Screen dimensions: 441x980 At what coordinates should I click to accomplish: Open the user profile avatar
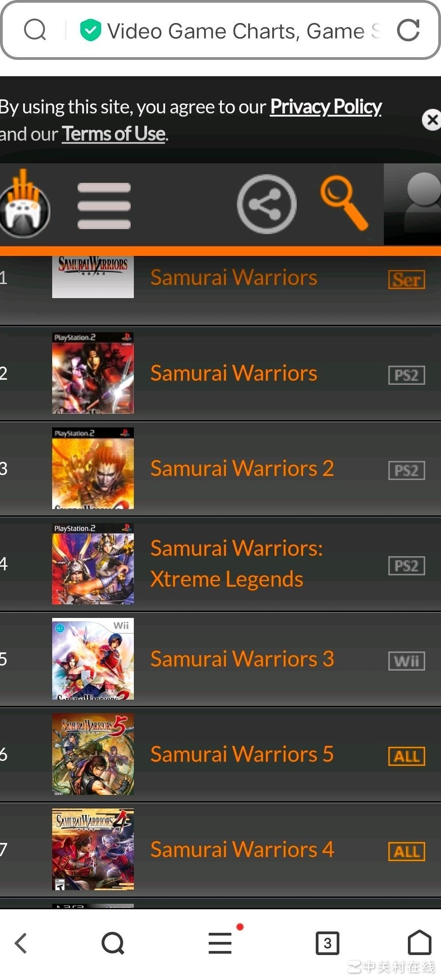(x=412, y=204)
